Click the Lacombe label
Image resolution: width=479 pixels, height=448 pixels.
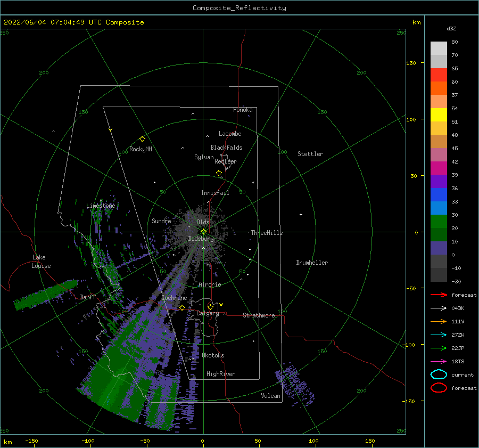pos(230,134)
